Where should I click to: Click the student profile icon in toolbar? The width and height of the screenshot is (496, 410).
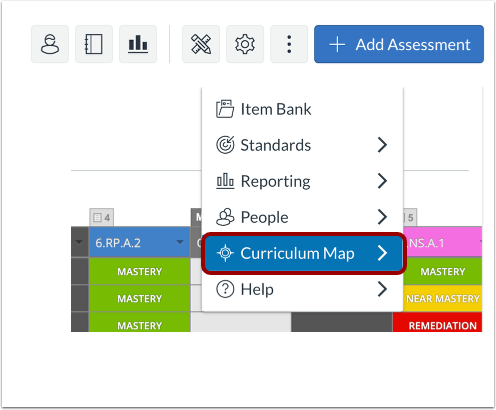click(50, 44)
